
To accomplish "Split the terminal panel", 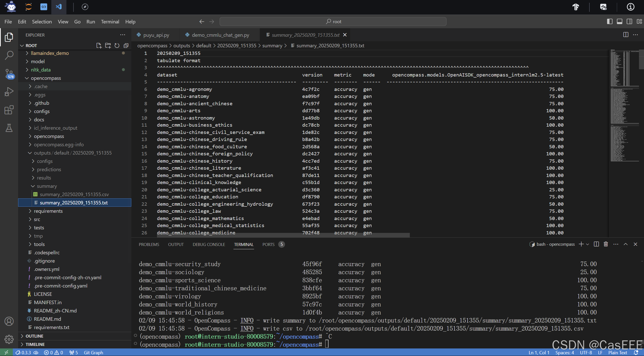I will click(x=596, y=244).
